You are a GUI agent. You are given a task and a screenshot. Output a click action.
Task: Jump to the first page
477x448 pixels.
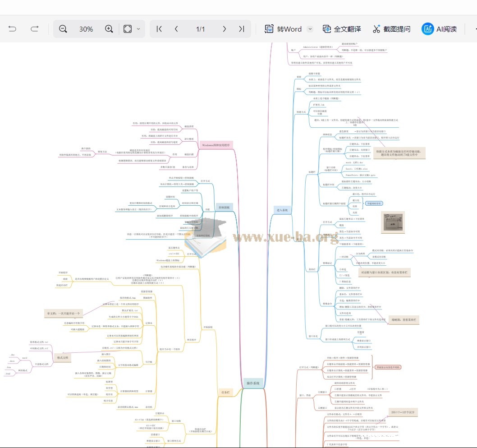[159, 29]
